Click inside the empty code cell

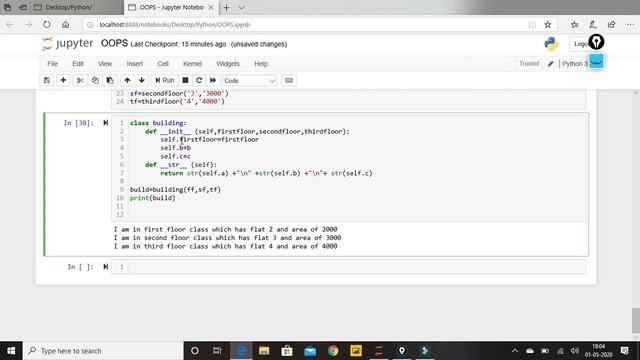pos(357,267)
